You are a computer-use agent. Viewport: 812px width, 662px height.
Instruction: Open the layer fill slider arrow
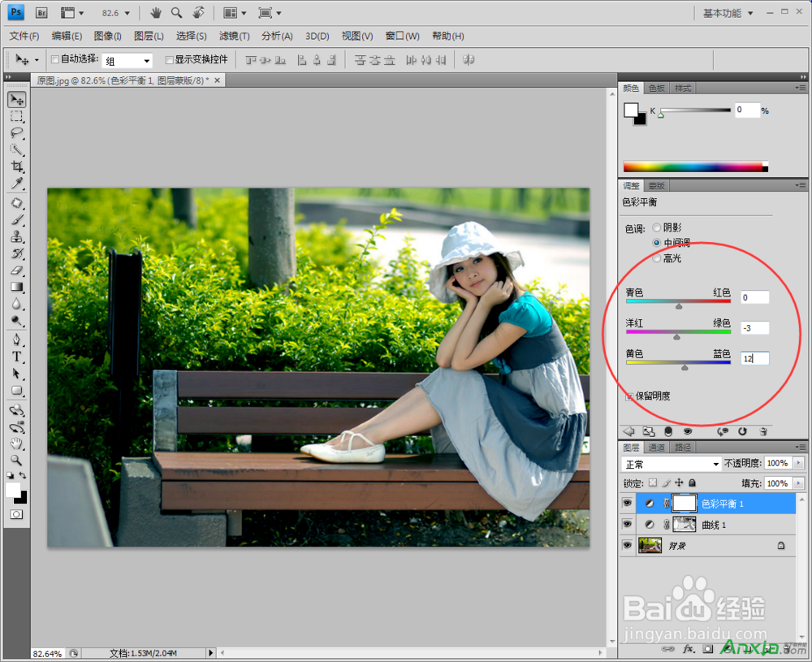tap(798, 483)
